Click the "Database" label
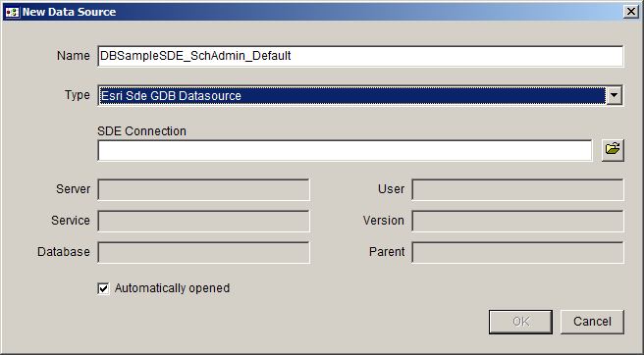This screenshot has height=355, width=644. coord(64,252)
